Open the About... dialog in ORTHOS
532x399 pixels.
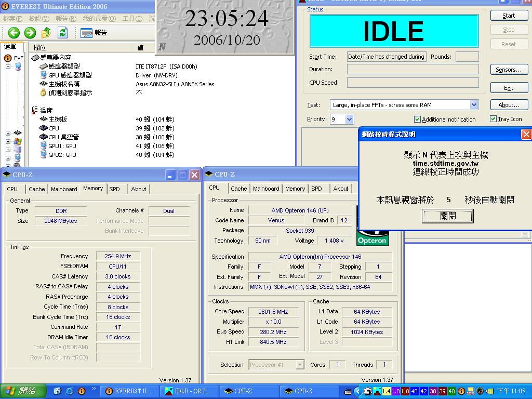(509, 105)
